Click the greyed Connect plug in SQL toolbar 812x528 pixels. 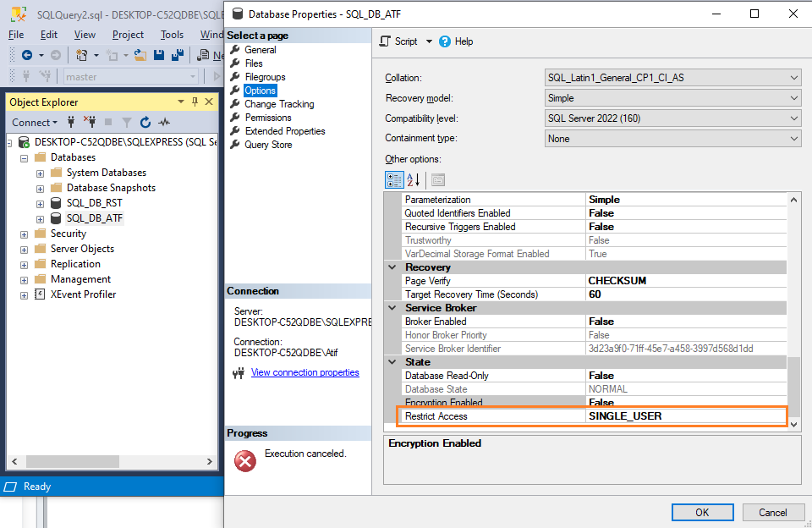tap(26, 77)
